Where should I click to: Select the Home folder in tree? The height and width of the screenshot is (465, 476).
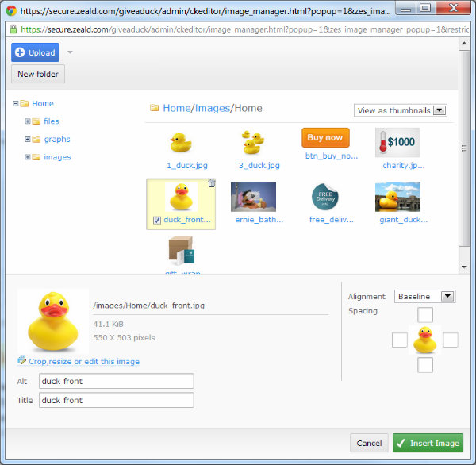(43, 104)
